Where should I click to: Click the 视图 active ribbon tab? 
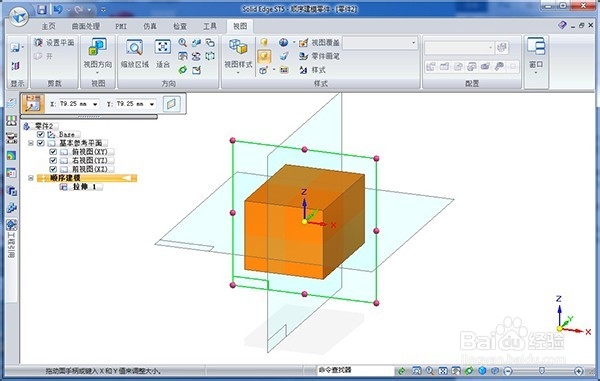240,26
